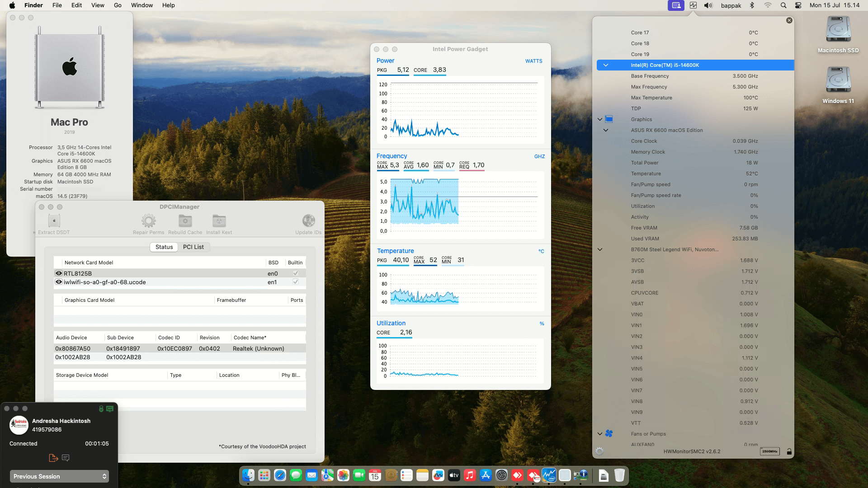Click the graphics card icon beside Graphics
Image resolution: width=868 pixels, height=488 pixels.
[609, 119]
